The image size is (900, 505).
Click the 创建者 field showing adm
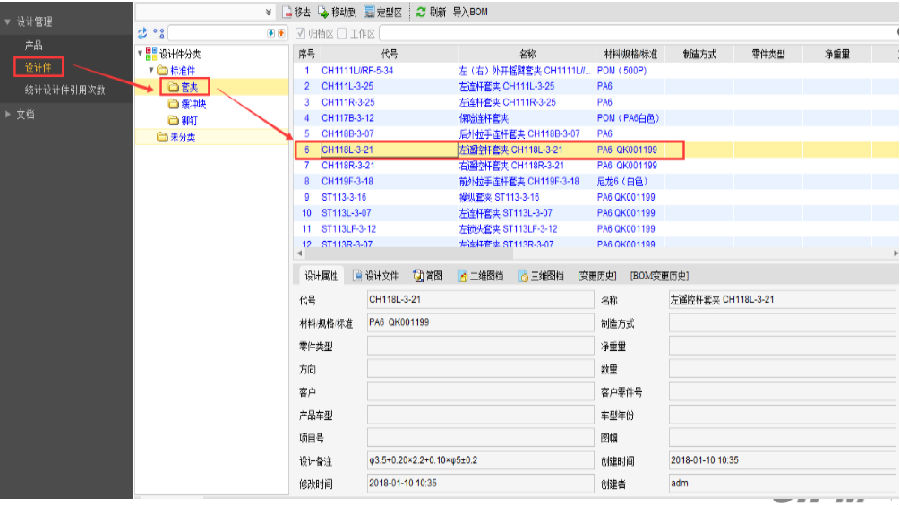[782, 483]
